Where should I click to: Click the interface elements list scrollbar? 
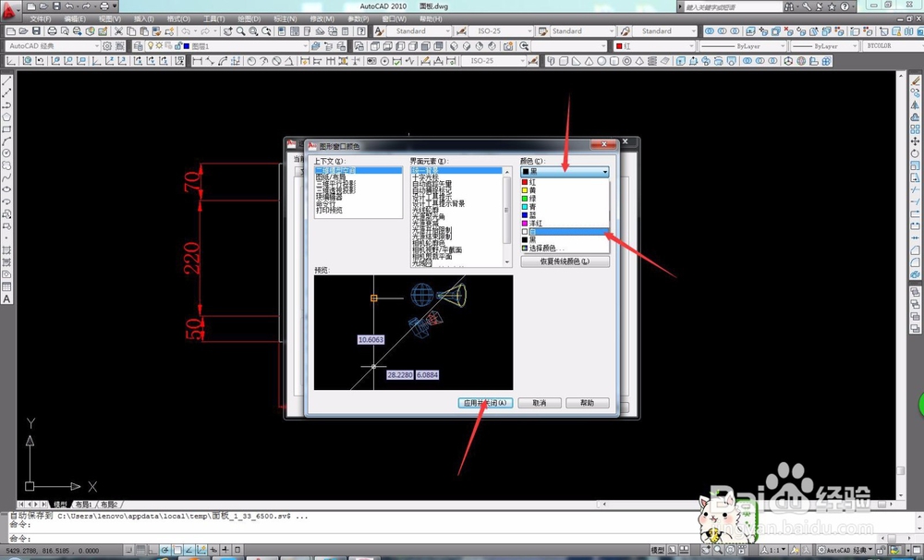(x=506, y=216)
